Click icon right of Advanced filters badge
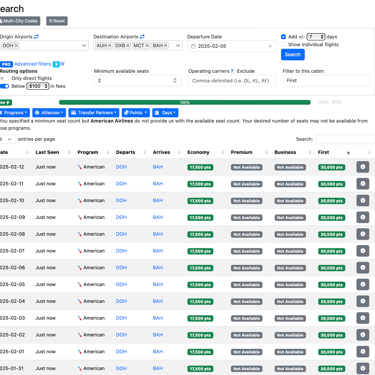 pyautogui.click(x=63, y=64)
